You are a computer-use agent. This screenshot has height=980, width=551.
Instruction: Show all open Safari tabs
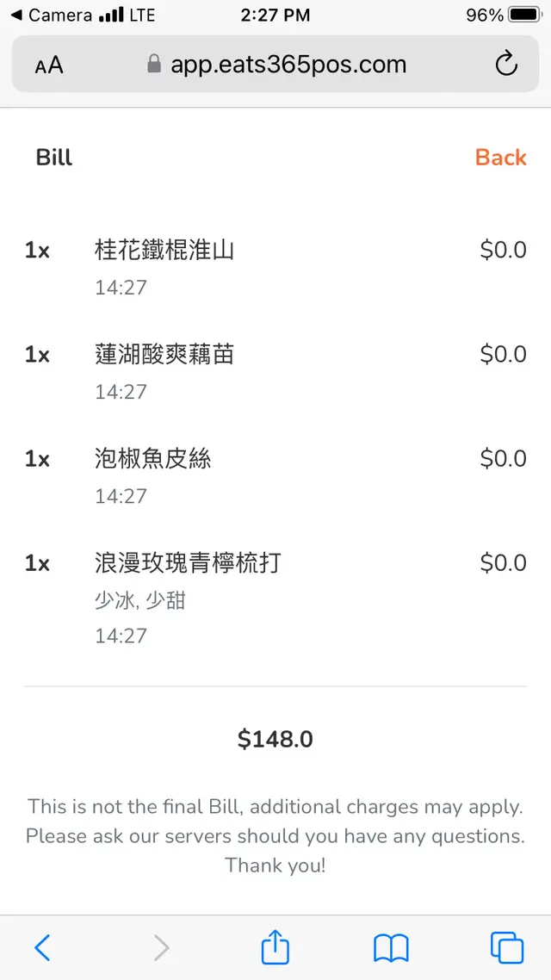[506, 948]
